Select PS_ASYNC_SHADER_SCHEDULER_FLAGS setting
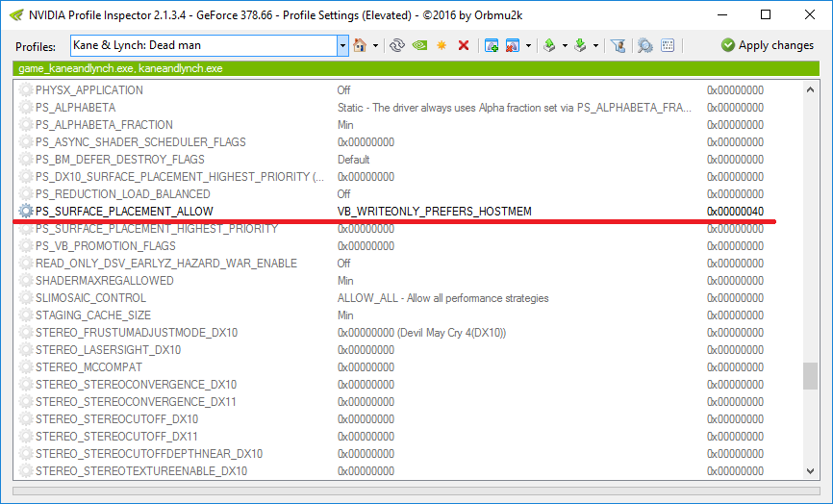833x504 pixels. [140, 142]
